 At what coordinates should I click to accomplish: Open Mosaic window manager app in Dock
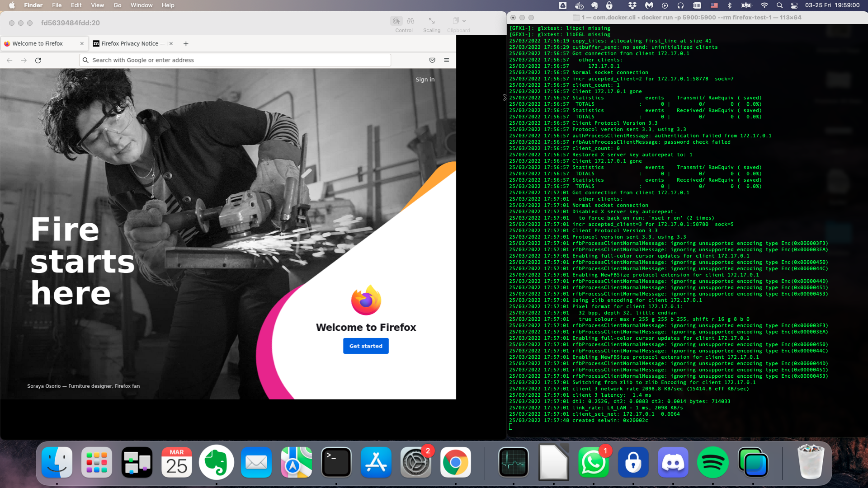click(x=137, y=462)
